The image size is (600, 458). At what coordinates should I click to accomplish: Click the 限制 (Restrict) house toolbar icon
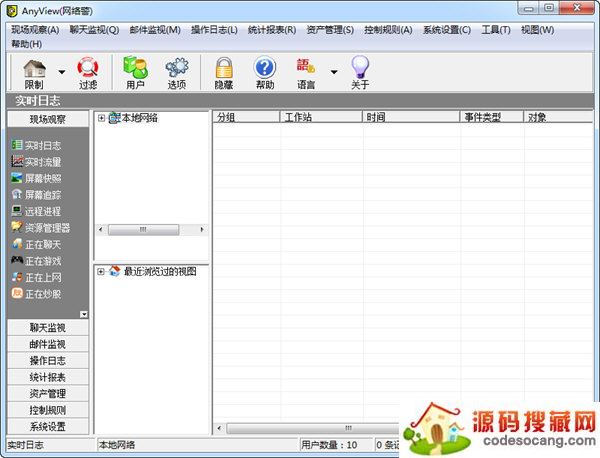click(x=34, y=72)
